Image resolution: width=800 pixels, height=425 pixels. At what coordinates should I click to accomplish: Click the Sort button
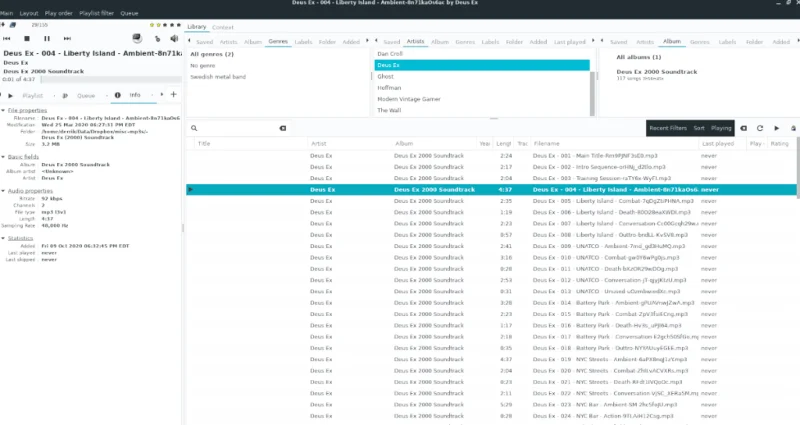(699, 128)
